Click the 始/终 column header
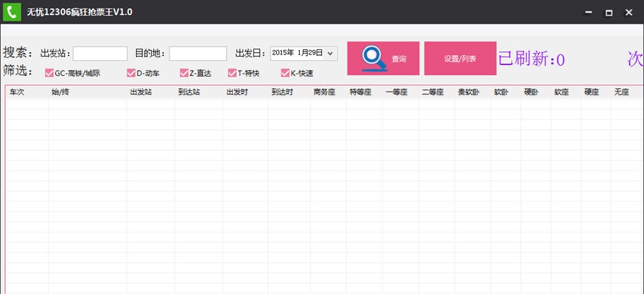 [60, 92]
